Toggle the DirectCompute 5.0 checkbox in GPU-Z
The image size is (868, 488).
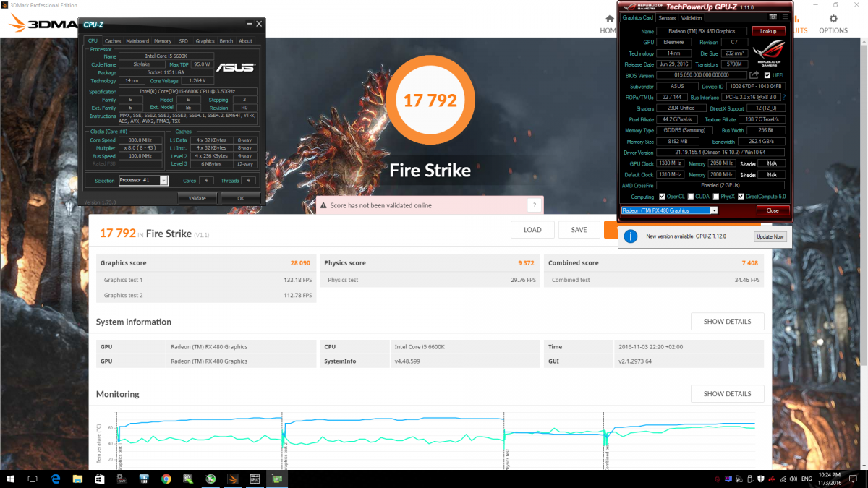741,197
